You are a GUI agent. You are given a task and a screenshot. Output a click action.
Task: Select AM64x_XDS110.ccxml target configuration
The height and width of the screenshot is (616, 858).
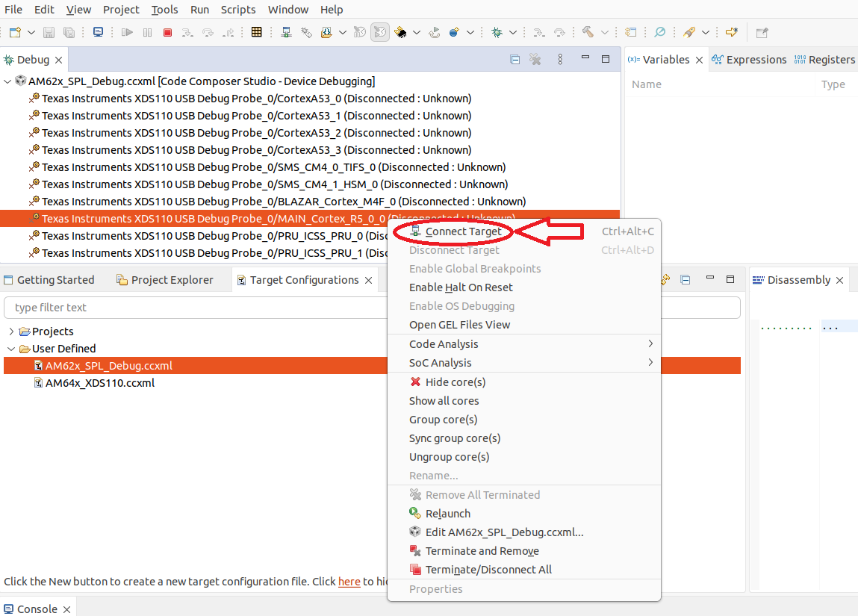pos(99,383)
